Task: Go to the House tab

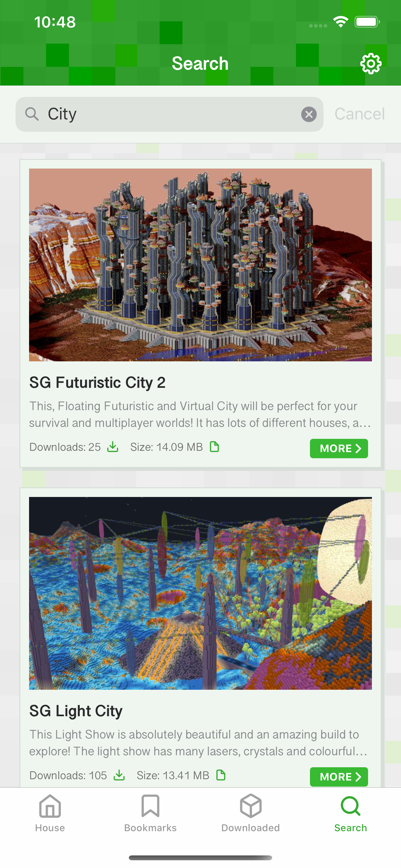Action: 50,813
